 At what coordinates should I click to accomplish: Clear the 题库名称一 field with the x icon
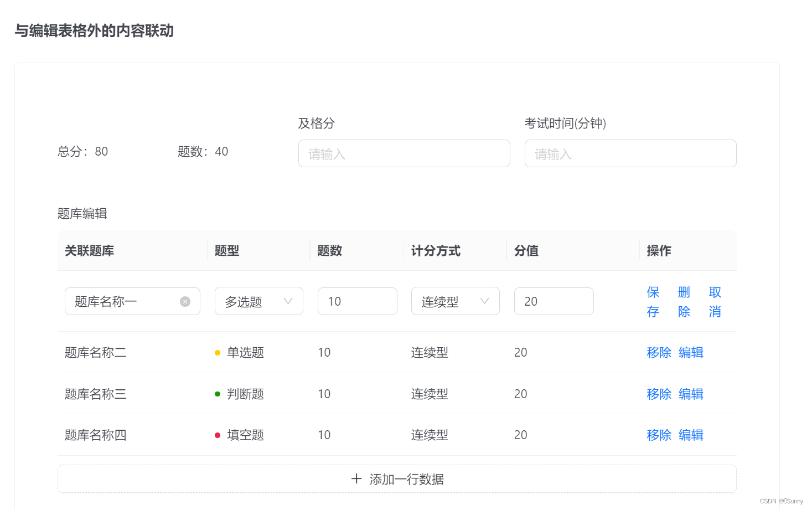pyautogui.click(x=185, y=301)
